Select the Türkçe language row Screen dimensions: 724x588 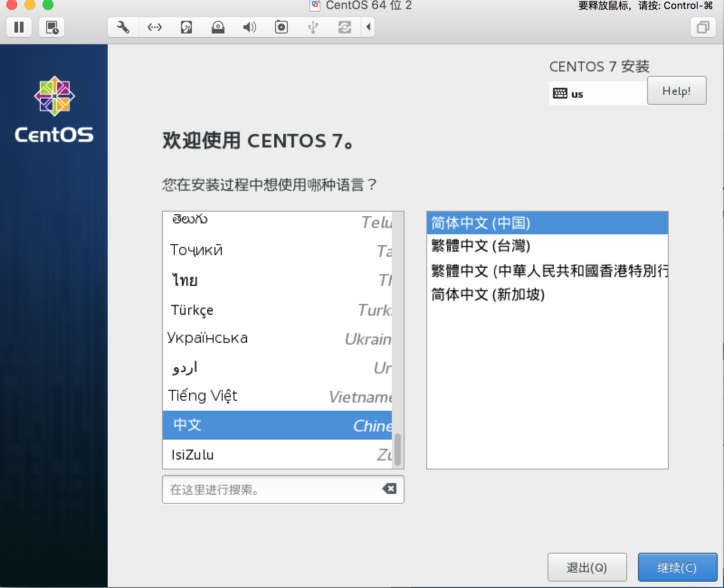pos(277,310)
